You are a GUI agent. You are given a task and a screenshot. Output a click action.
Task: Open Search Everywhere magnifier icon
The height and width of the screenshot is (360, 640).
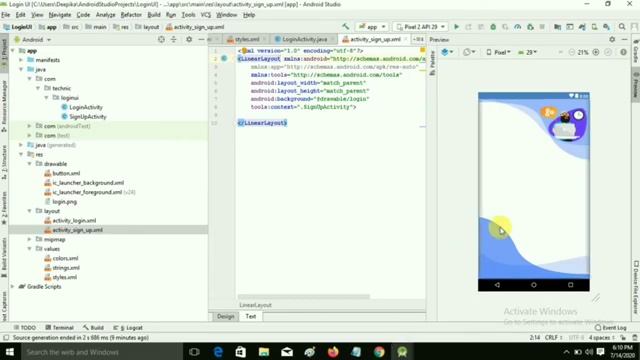point(622,27)
